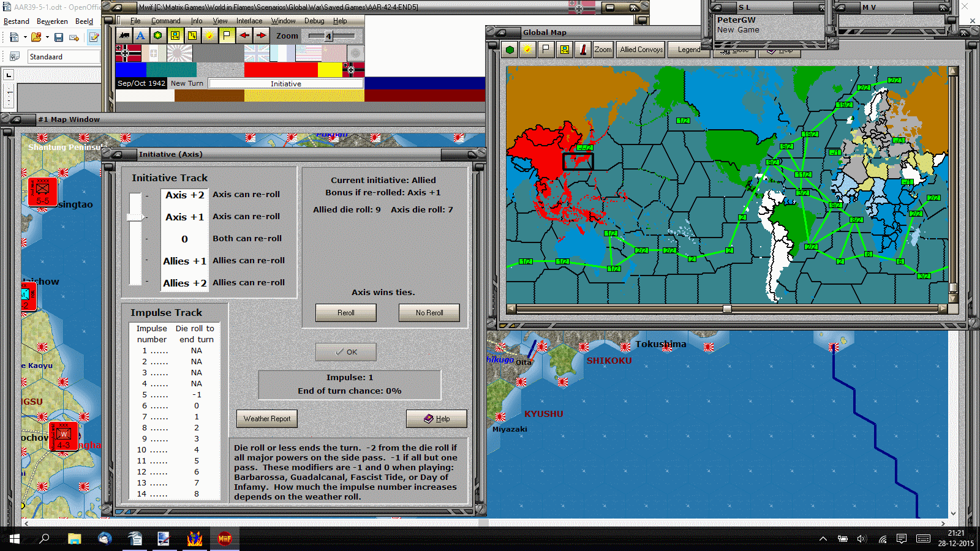Select the United States flag
This screenshot has width=980, height=551.
(x=308, y=53)
